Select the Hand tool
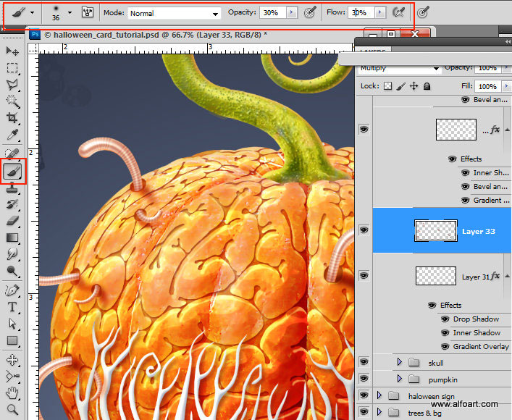 pos(12,393)
